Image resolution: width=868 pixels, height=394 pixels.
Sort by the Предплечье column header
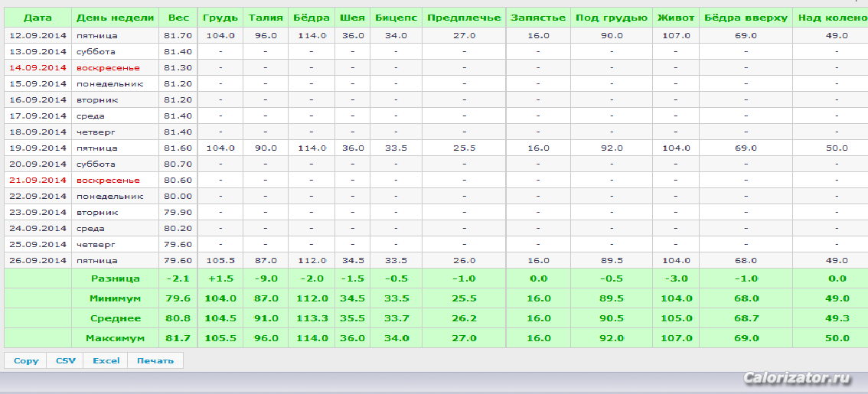pyautogui.click(x=464, y=18)
